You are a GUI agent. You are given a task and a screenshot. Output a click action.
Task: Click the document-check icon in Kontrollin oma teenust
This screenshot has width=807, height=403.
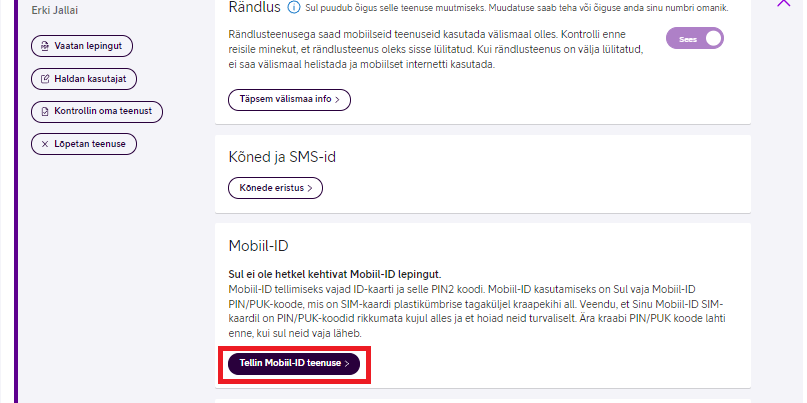(45, 111)
